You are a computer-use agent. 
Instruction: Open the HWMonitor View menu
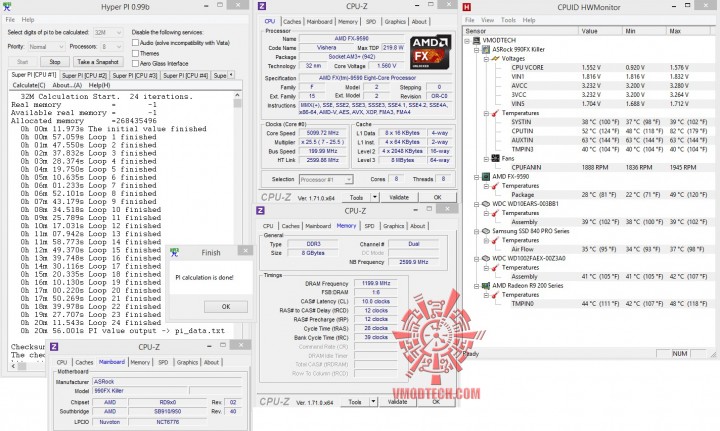tap(487, 20)
